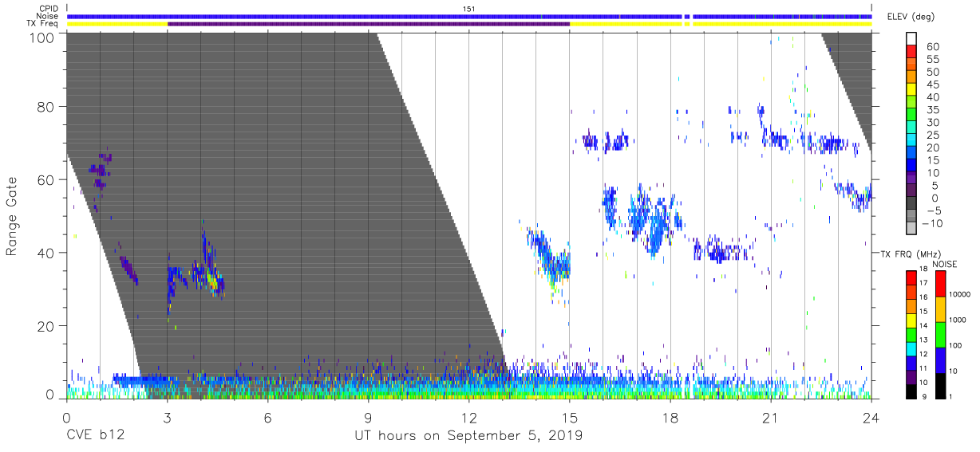The height and width of the screenshot is (452, 980).
Task: Click the 20 tick on the Range Gate axis
Action: (x=45, y=326)
